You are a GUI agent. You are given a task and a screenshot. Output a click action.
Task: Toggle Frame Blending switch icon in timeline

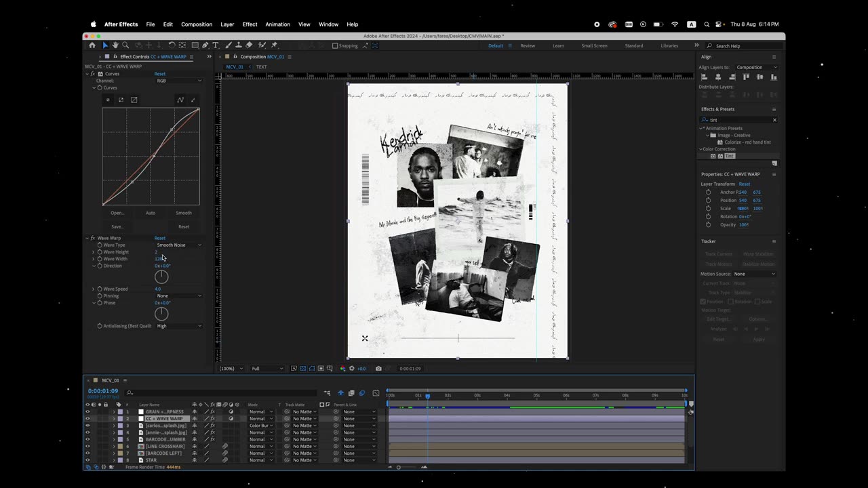pos(351,393)
